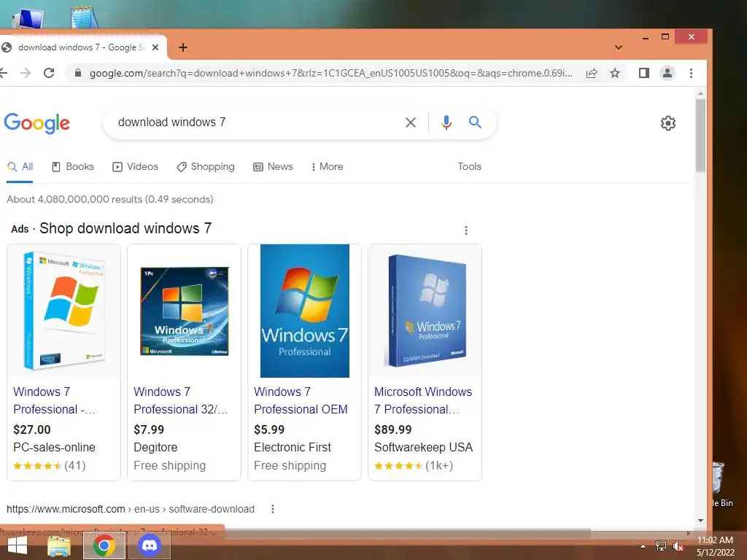Open a new Chrome tab
Image resolution: width=747 pixels, height=560 pixels.
[x=183, y=47]
